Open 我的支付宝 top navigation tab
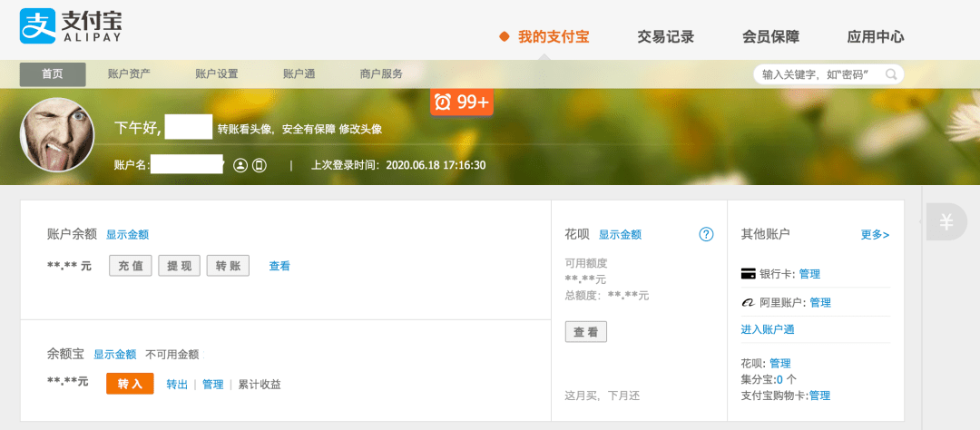The height and width of the screenshot is (430, 980). tap(554, 37)
